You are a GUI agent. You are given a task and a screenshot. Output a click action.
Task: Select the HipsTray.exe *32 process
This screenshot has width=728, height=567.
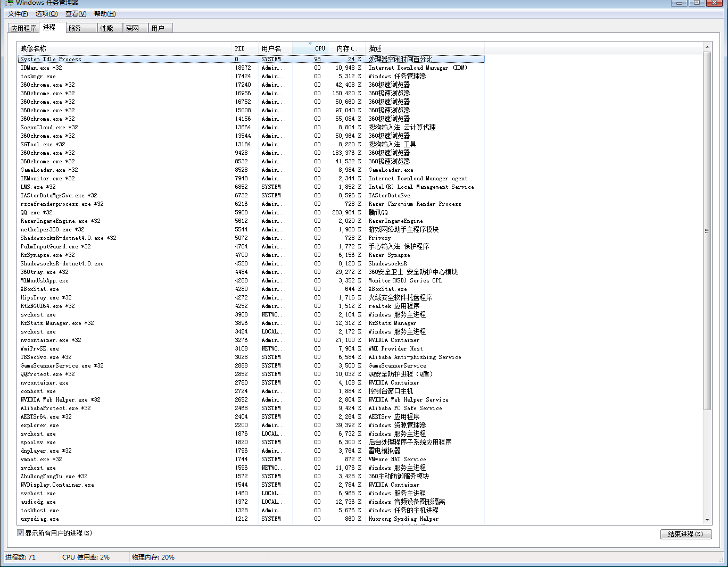click(x=251, y=297)
